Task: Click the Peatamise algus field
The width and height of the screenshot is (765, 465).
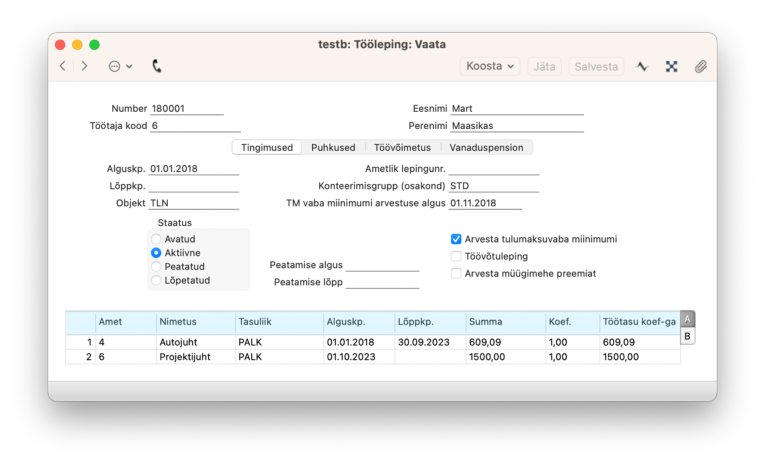Action: (x=382, y=265)
